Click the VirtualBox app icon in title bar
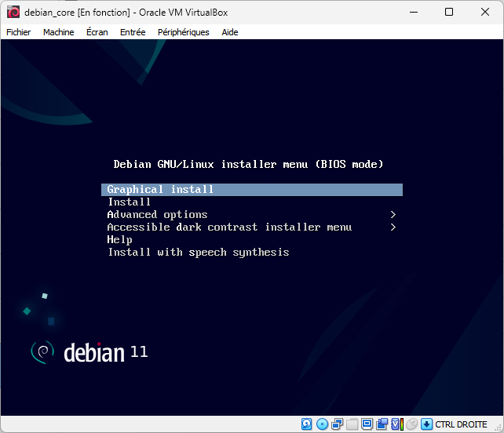The height and width of the screenshot is (433, 504). (x=13, y=13)
